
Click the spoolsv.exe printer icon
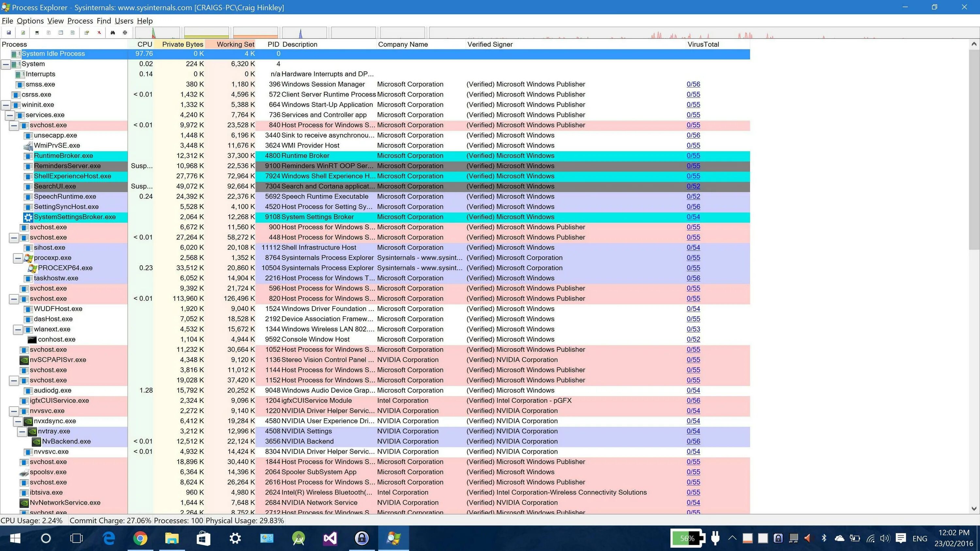point(24,472)
